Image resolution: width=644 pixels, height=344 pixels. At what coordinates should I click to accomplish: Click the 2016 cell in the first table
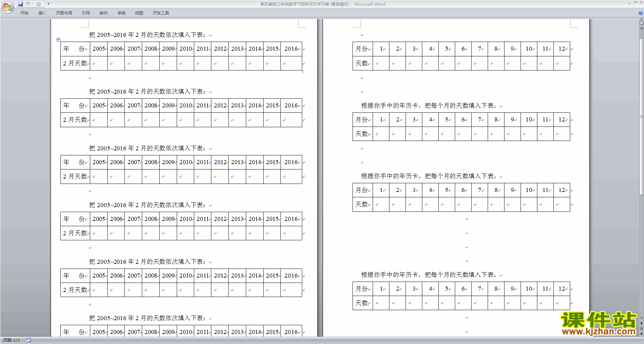tap(291, 49)
